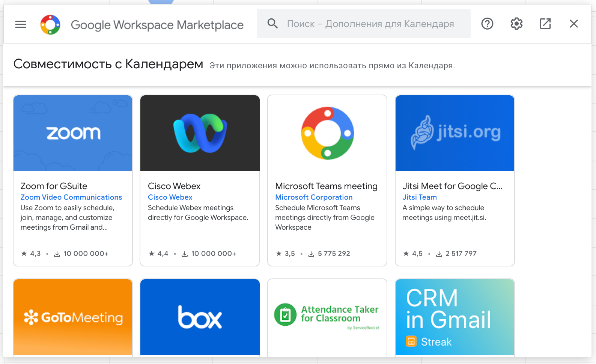This screenshot has width=596, height=364.
Task: Open the Cisco Webex logo thumbnail
Action: pos(200,133)
